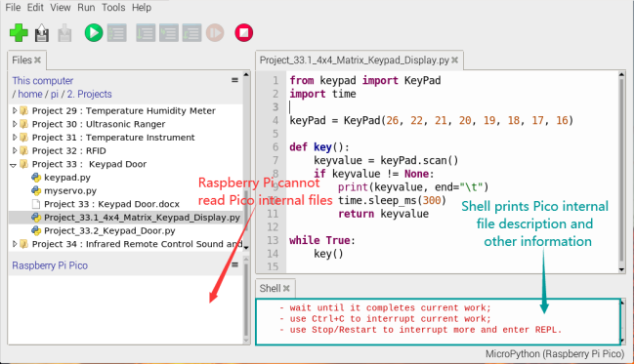
Task: Expand Project 30 Ultrasonic Ranger folder
Action: click(15, 124)
